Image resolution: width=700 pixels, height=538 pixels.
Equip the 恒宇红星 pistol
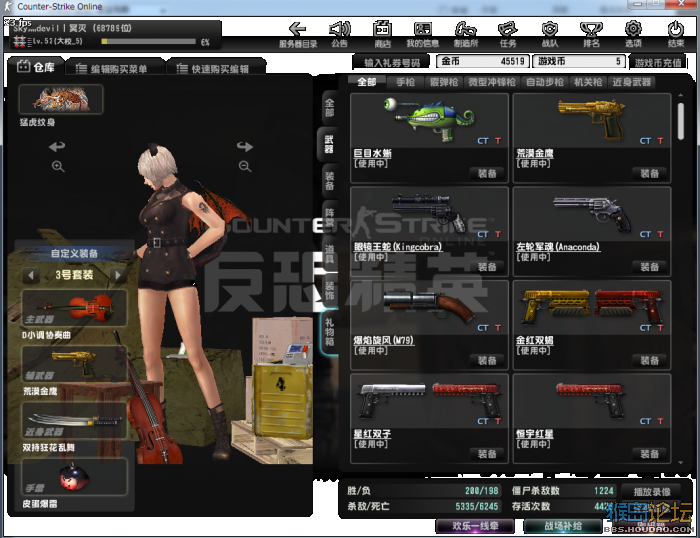click(649, 454)
